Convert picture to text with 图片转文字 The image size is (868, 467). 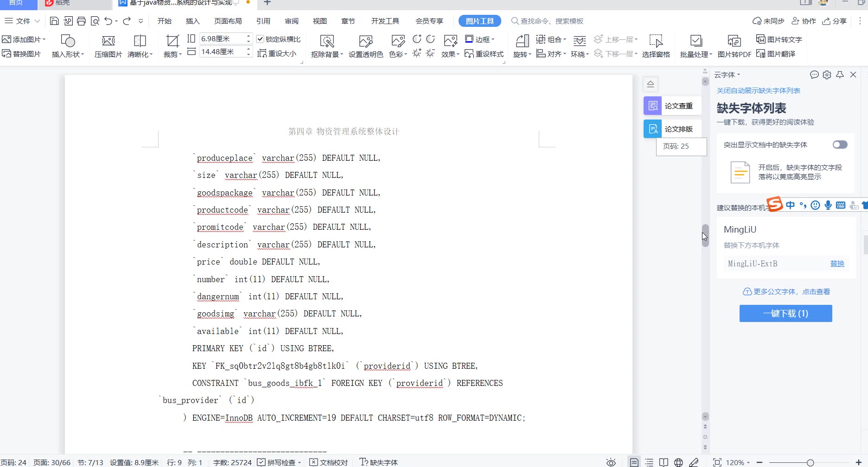coord(779,39)
